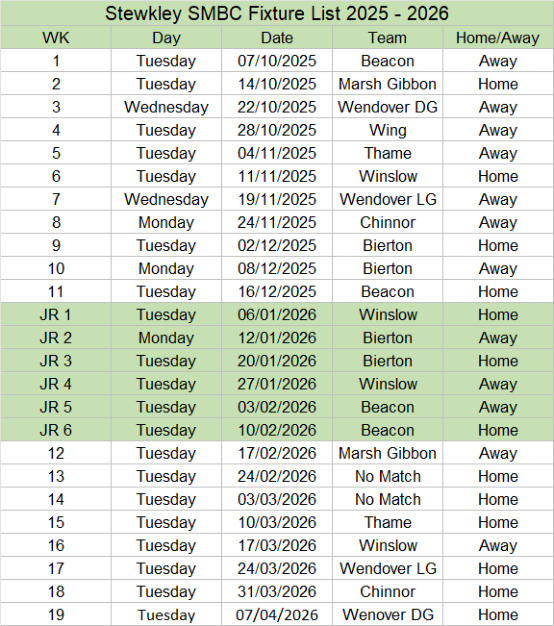Select the date 19/11/2025
Viewport: 554px width, 626px height.
(x=277, y=199)
